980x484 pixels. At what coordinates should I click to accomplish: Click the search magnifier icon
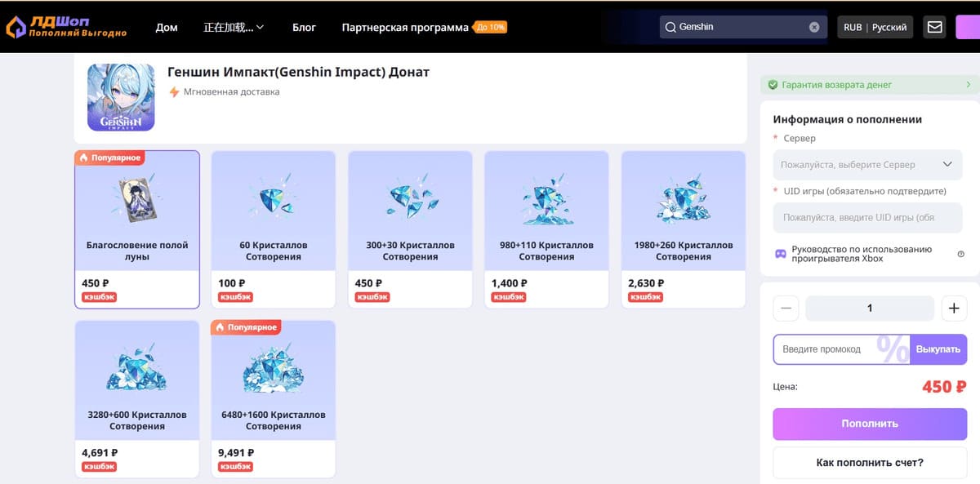click(x=670, y=27)
